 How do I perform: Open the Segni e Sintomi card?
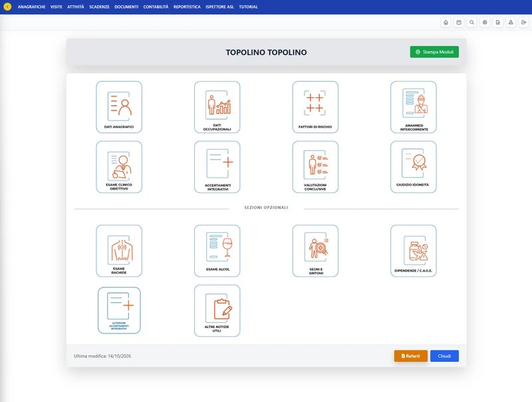tap(315, 251)
